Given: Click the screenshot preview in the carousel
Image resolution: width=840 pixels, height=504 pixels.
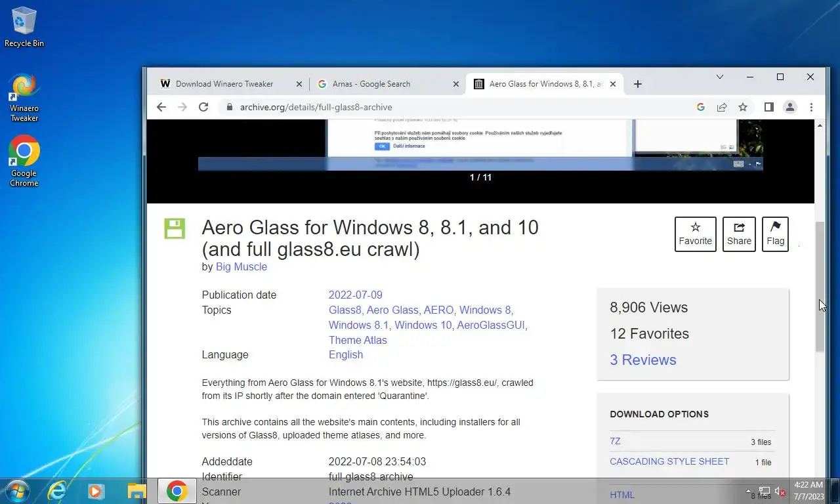Looking at the screenshot, I should point(480,144).
